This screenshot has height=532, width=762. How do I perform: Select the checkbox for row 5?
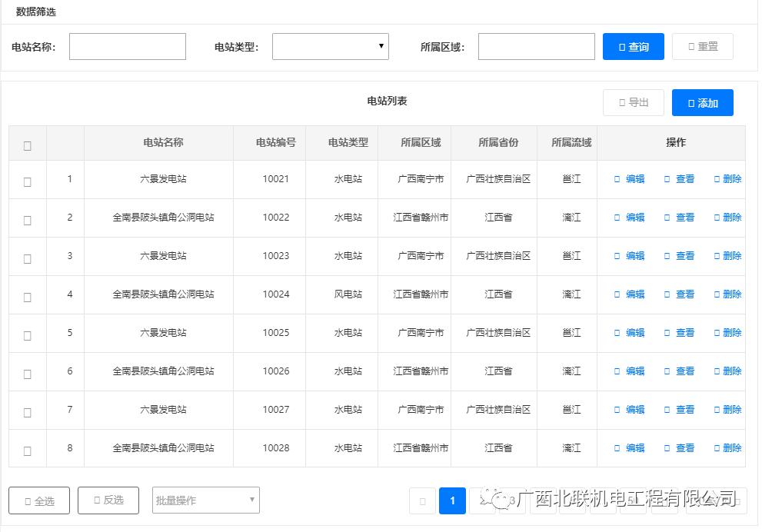28,336
